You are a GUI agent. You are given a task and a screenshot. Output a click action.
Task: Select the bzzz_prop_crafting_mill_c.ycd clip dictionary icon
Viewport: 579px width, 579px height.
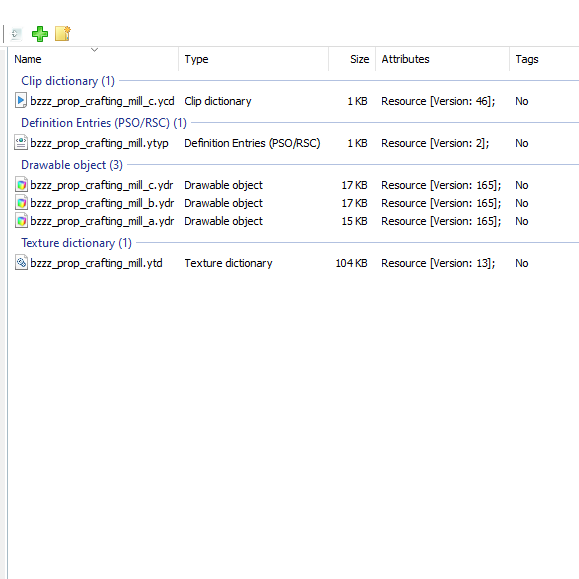pyautogui.click(x=21, y=101)
